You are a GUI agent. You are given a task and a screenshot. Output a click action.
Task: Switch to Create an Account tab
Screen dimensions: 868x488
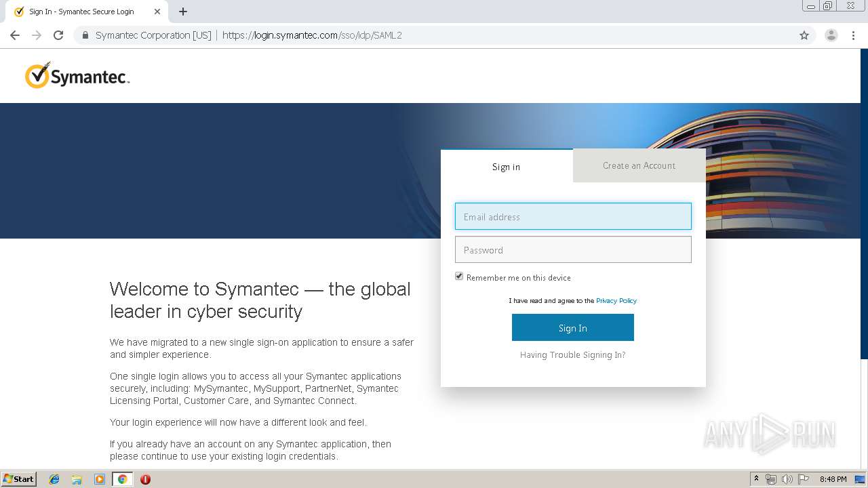[x=639, y=165]
